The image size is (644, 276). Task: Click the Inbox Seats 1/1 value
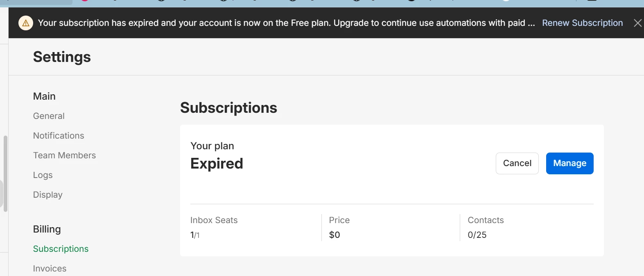pos(195,235)
